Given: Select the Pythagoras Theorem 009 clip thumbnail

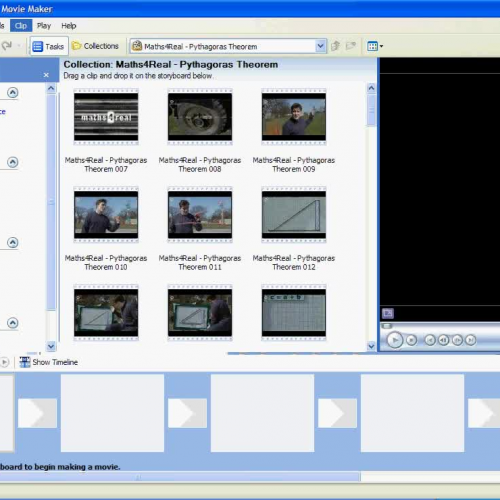Looking at the screenshot, I should pos(294,117).
